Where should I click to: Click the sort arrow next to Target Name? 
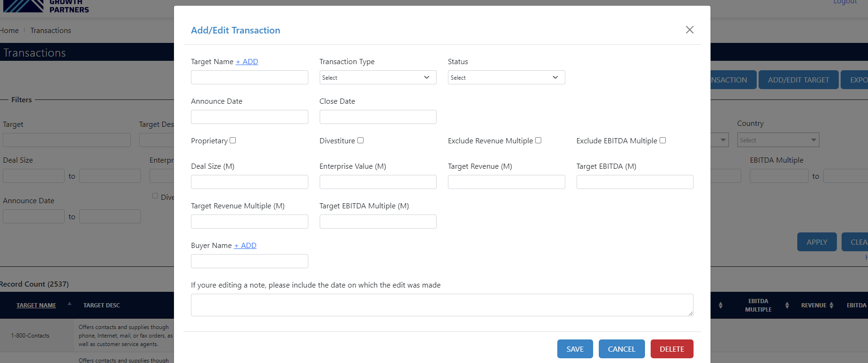(69, 304)
